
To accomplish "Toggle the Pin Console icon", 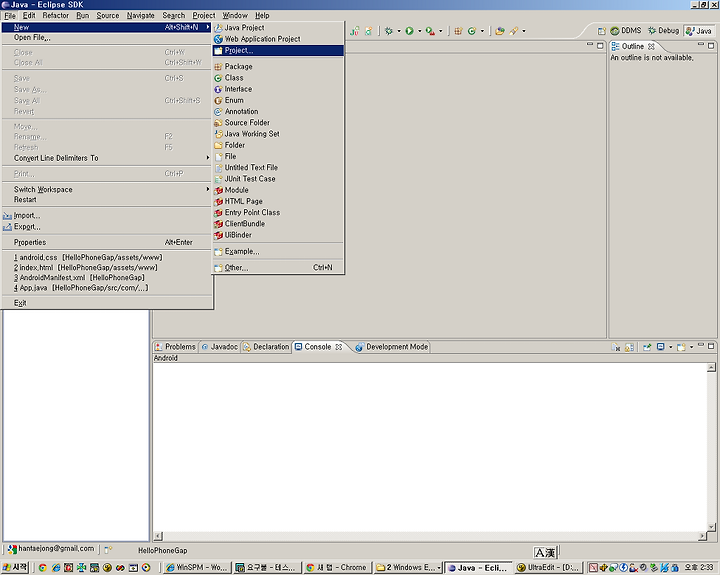I will click(647, 347).
